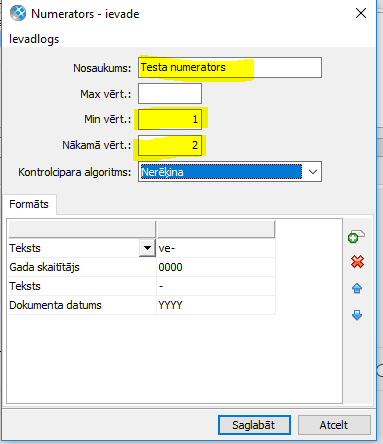Cancel with the Atcelt button
The width and height of the screenshot is (383, 444).
click(x=334, y=425)
